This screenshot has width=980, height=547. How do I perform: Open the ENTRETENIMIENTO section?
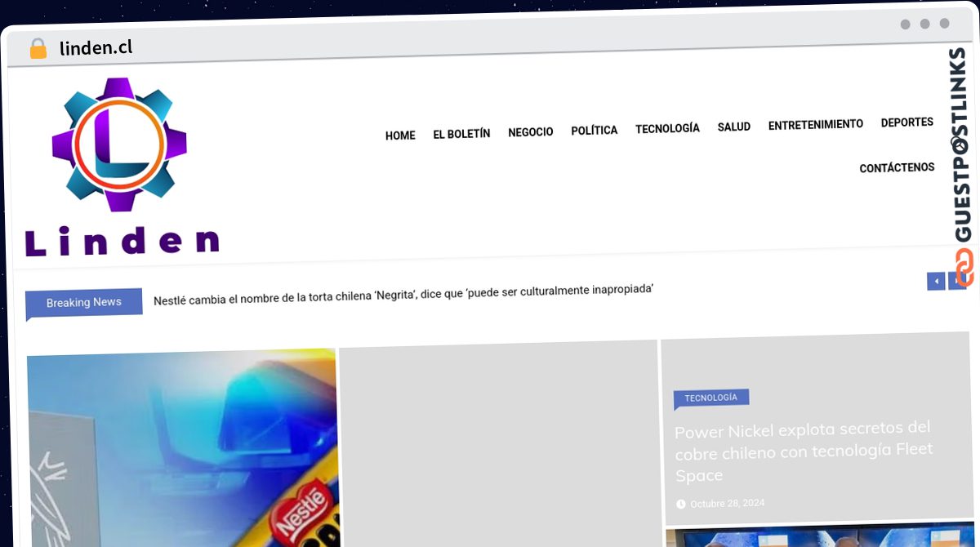[x=816, y=124]
